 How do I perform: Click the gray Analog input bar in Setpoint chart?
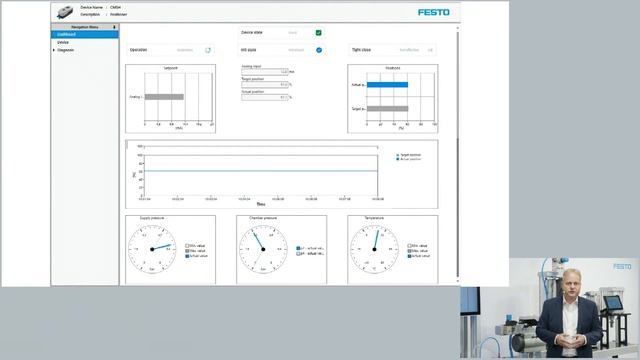[x=164, y=97]
